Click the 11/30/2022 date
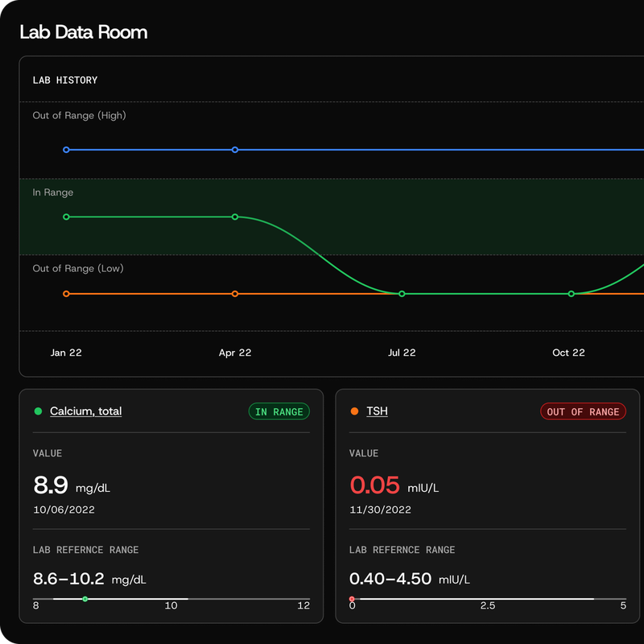644x644 pixels. pos(380,510)
